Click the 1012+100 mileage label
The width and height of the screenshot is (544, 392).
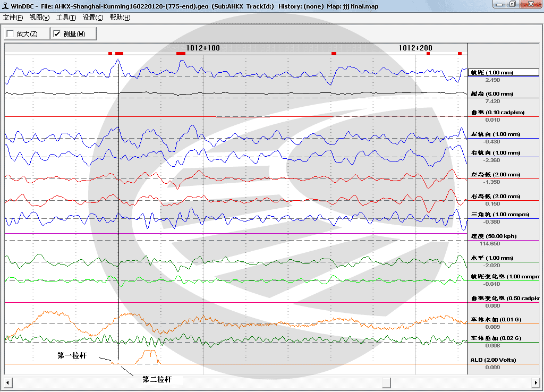coord(203,48)
